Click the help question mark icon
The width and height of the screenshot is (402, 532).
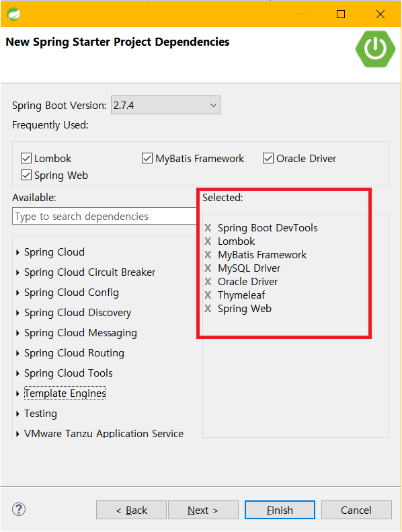point(19,509)
